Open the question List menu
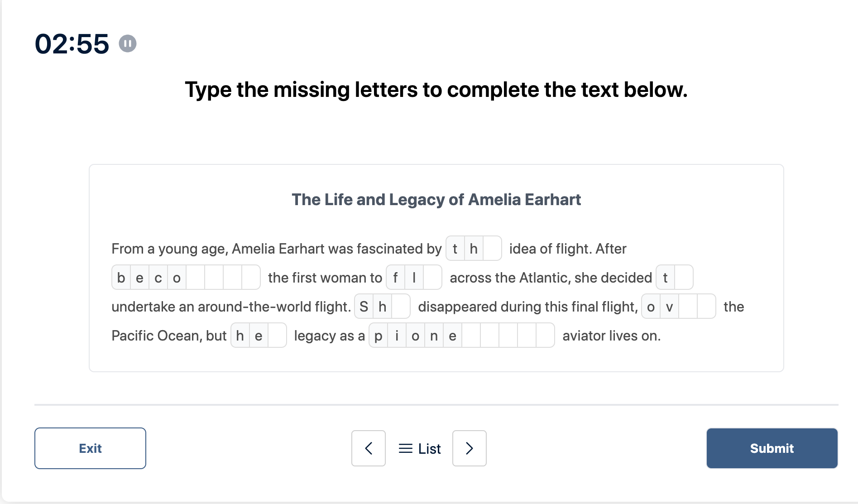 coord(420,448)
